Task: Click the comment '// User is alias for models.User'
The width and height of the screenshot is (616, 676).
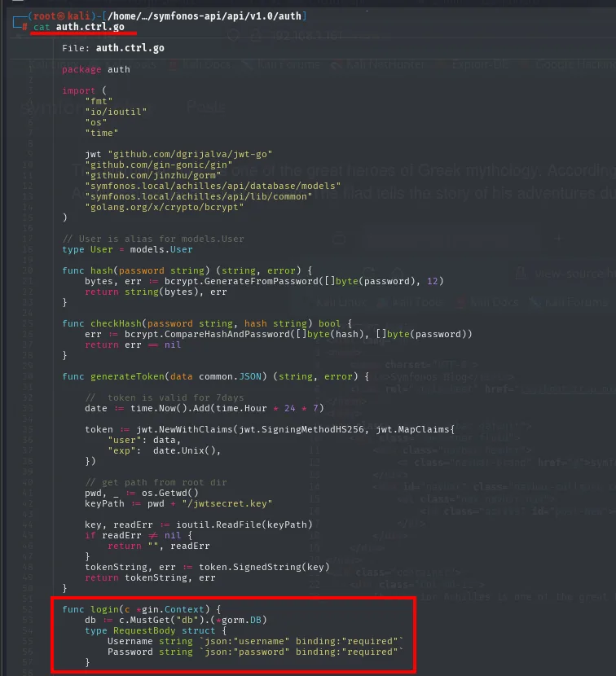Action: click(x=153, y=239)
